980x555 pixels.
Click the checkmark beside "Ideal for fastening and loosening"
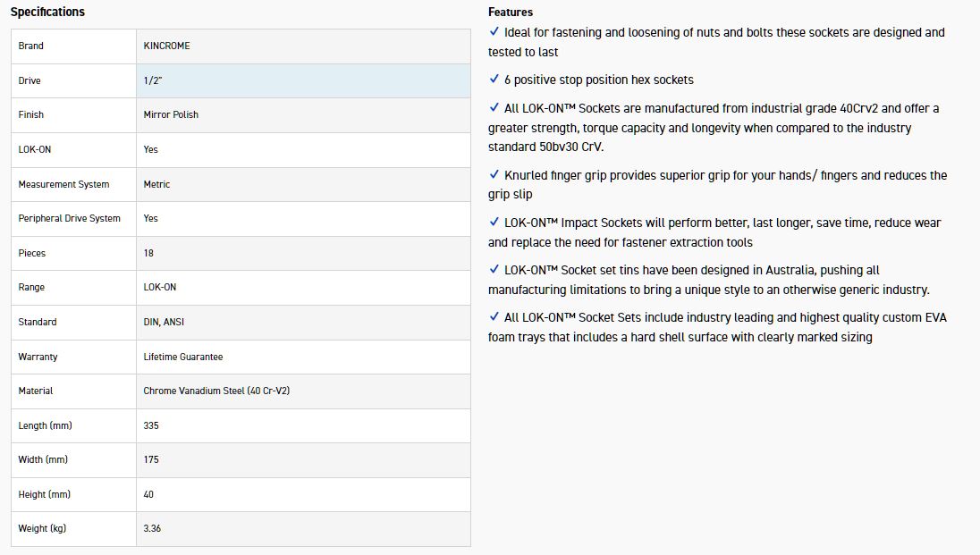tap(494, 31)
